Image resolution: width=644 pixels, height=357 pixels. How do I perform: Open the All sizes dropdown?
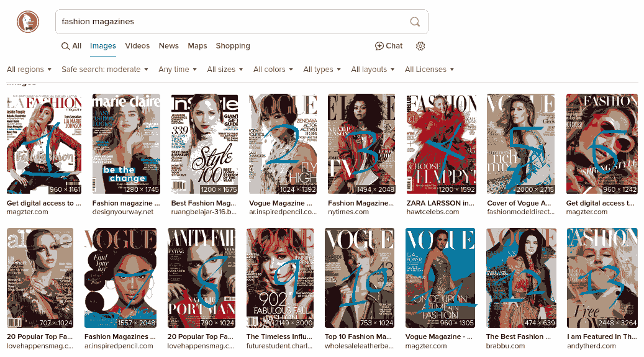tap(225, 70)
